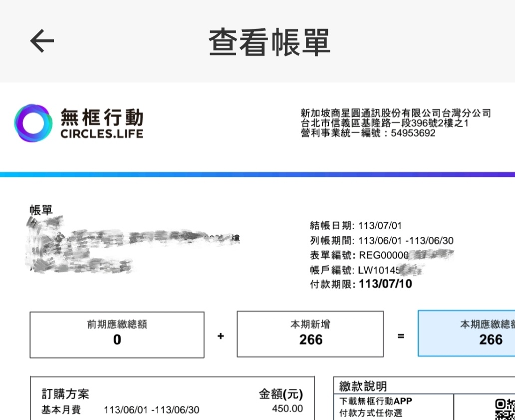Tap the QR code in 繳款說明

504,409
